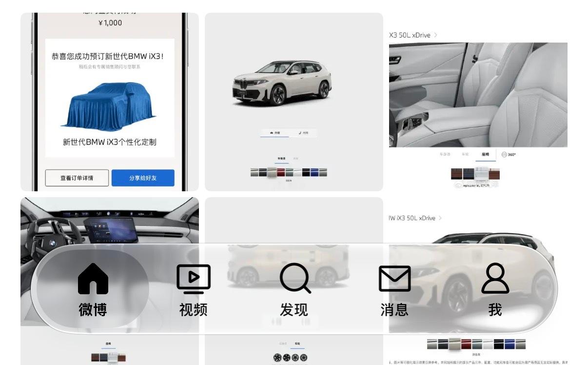Image resolution: width=588 pixels, height=365 pixels.
Task: Open the iX3 50L xDrive side view image
Action: click(478, 281)
